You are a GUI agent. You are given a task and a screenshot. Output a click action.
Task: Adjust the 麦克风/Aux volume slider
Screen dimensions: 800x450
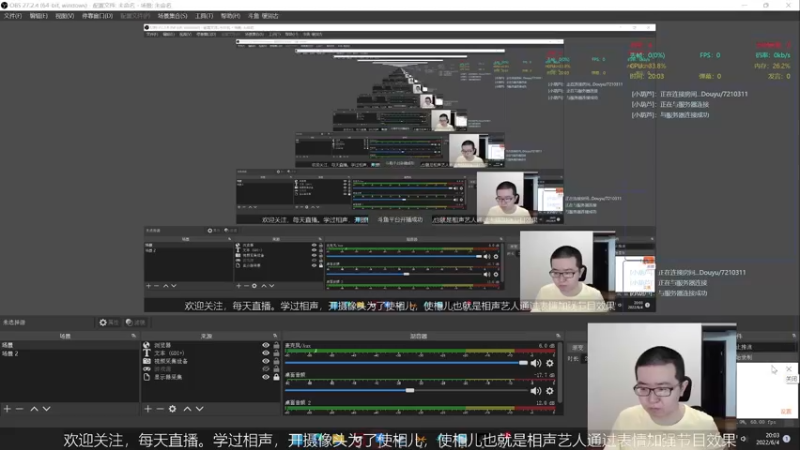pyautogui.click(x=407, y=363)
